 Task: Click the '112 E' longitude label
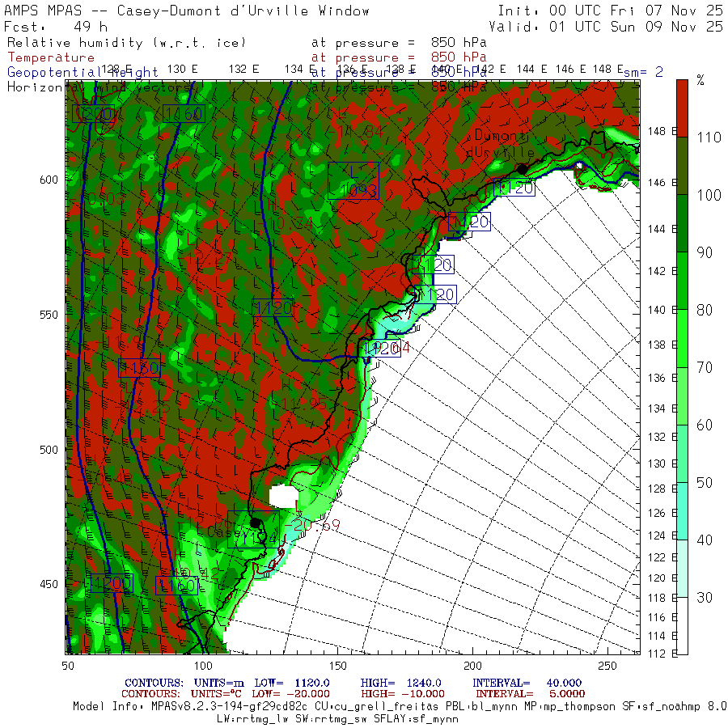[x=663, y=654]
